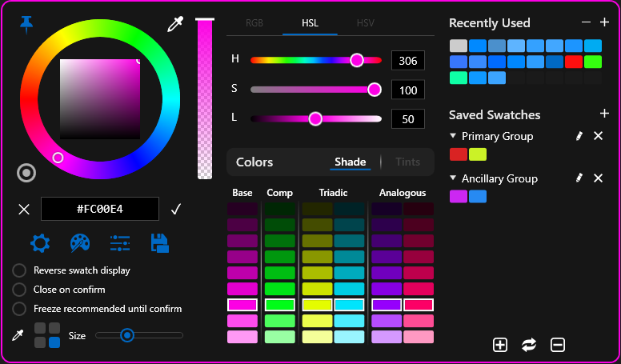The image size is (621, 364).
Task: Select the lightest pink Base swatch
Action: point(242,337)
